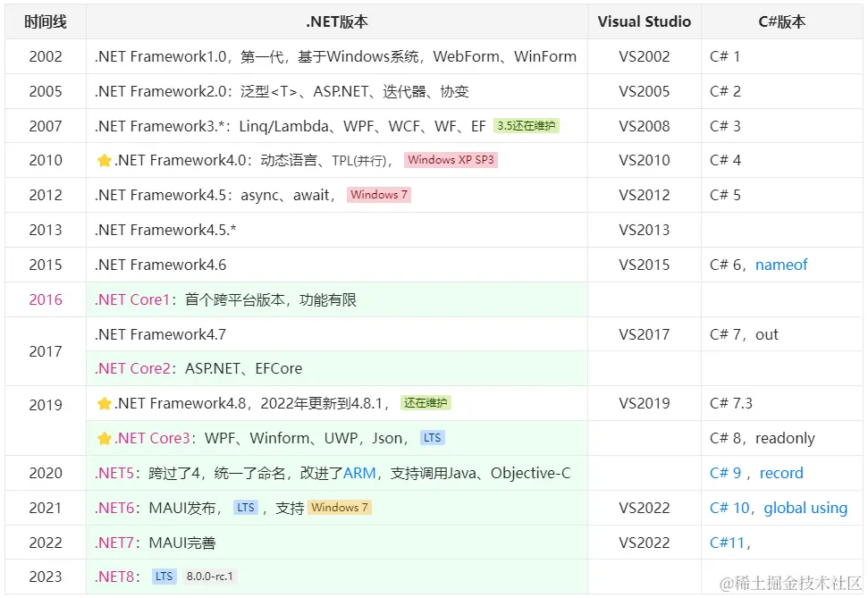Click the .NET6 highlighted text
The width and height of the screenshot is (868, 598).
pos(114,508)
